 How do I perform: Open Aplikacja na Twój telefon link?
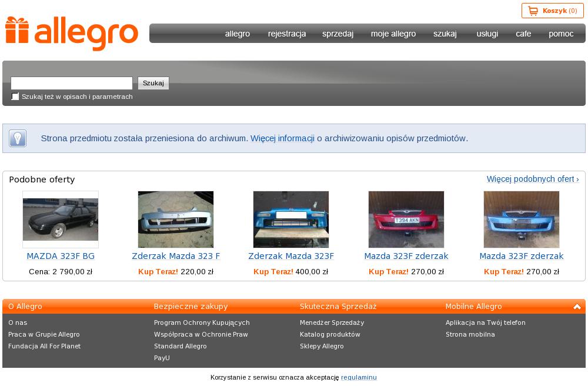pyautogui.click(x=485, y=322)
